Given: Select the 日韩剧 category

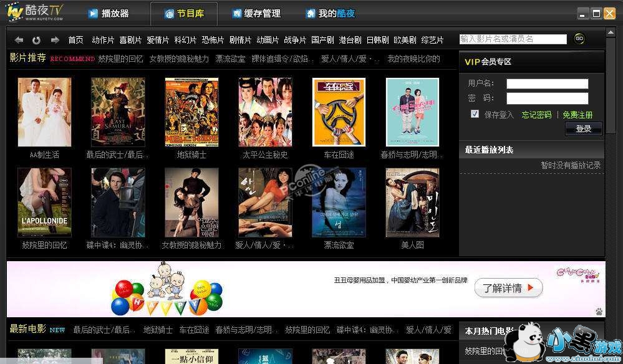Looking at the screenshot, I should [377, 40].
